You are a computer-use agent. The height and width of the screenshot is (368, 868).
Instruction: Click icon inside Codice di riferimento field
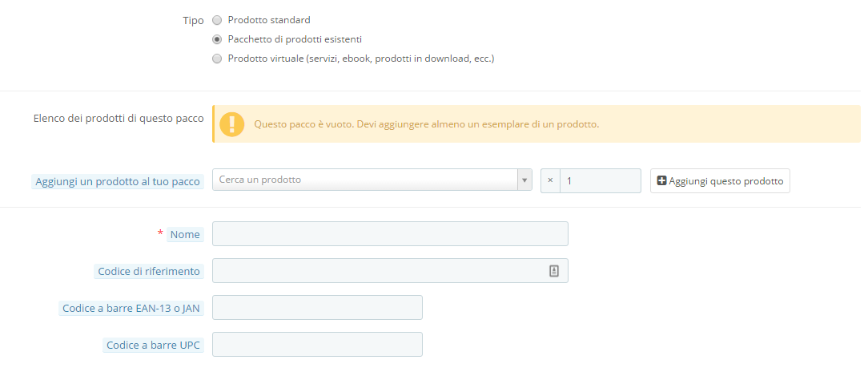(x=553, y=271)
